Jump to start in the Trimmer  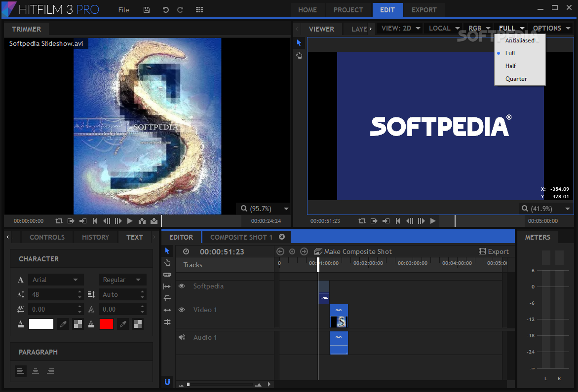(x=95, y=221)
